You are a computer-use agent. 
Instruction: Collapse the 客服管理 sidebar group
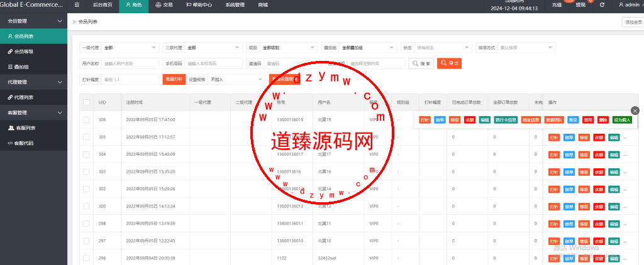click(x=34, y=112)
